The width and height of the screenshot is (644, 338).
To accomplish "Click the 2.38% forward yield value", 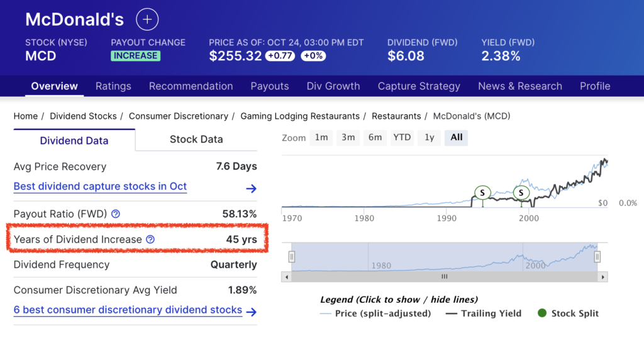I will click(x=501, y=56).
